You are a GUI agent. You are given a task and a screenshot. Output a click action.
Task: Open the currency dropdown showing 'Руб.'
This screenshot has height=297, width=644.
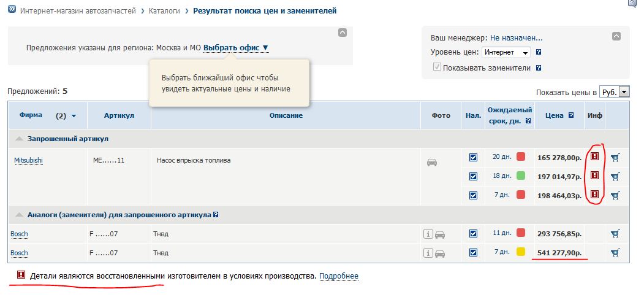pyautogui.click(x=615, y=91)
